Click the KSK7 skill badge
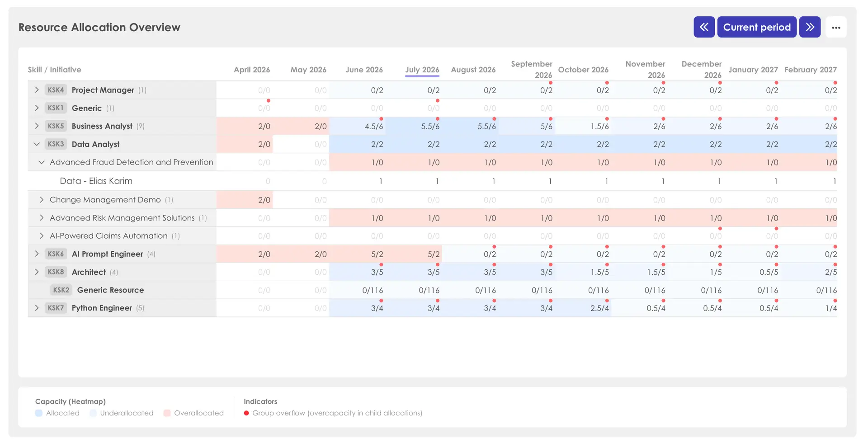Viewport: 868px width, 443px height. point(56,308)
